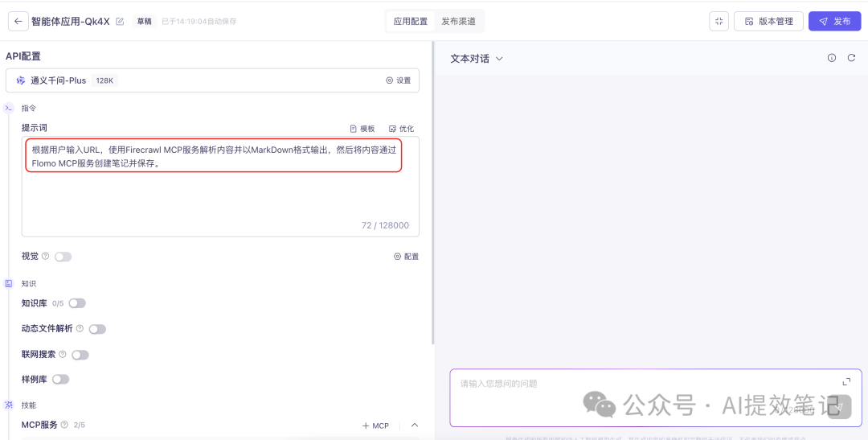
Task: Click the 128K context label
Action: click(x=104, y=80)
